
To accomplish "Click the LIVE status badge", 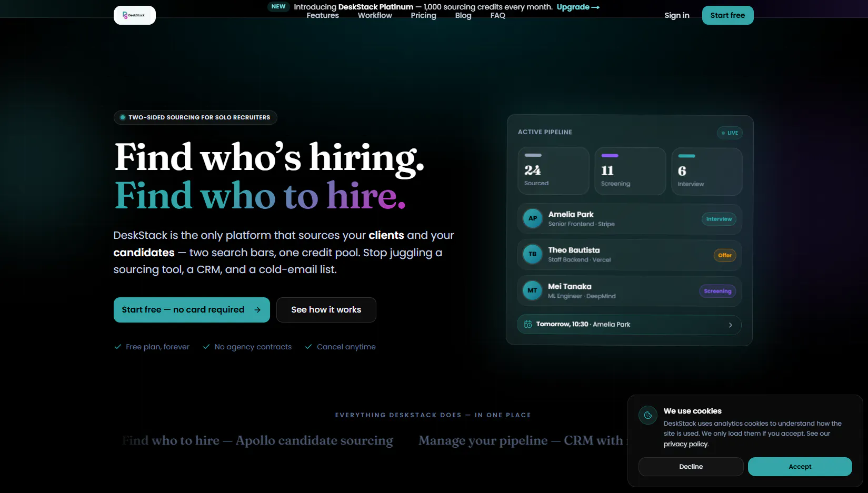I will pos(730,133).
